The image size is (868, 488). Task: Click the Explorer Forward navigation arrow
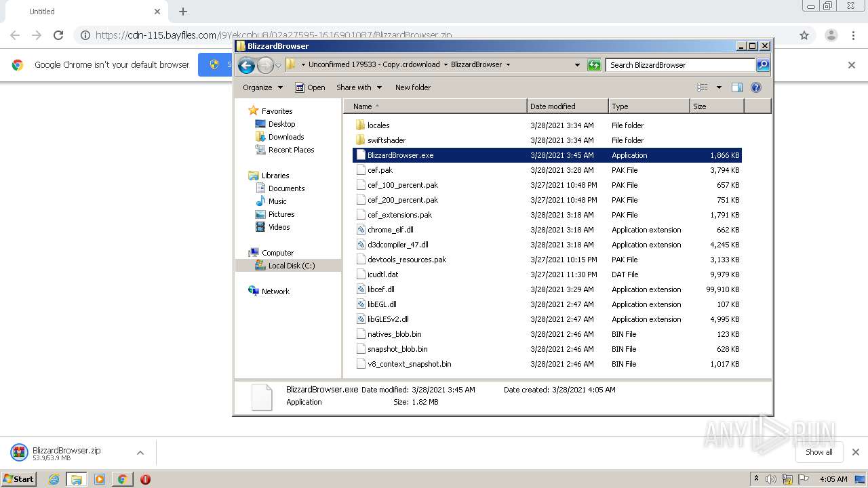265,65
